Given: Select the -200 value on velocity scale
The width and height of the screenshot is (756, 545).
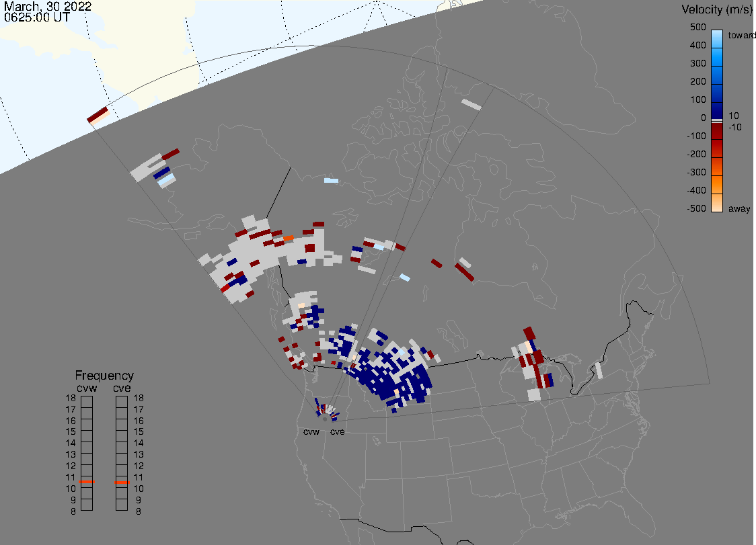Looking at the screenshot, I should [x=696, y=154].
